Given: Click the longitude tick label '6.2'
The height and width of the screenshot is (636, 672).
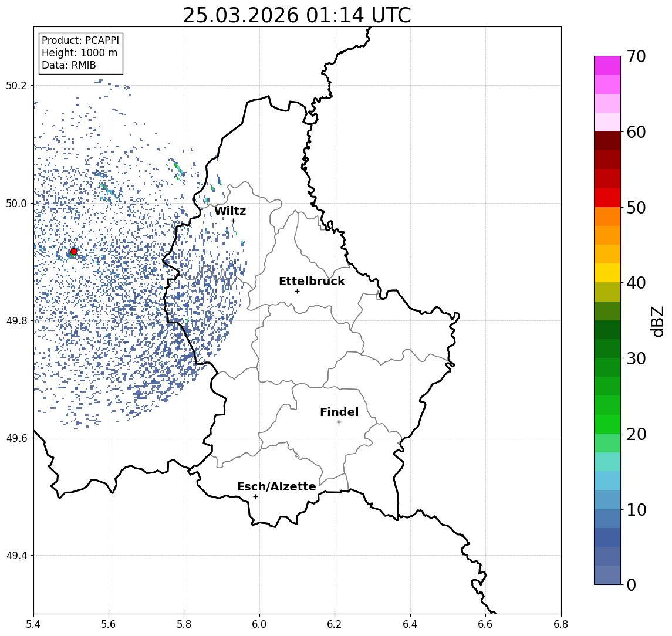Looking at the screenshot, I should click(335, 624).
